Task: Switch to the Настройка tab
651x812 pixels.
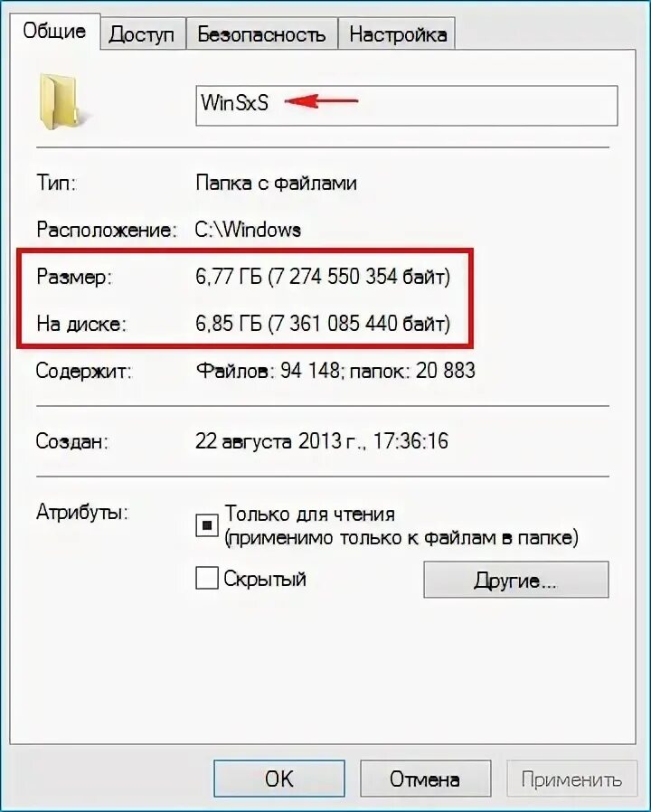Action: pos(397,34)
